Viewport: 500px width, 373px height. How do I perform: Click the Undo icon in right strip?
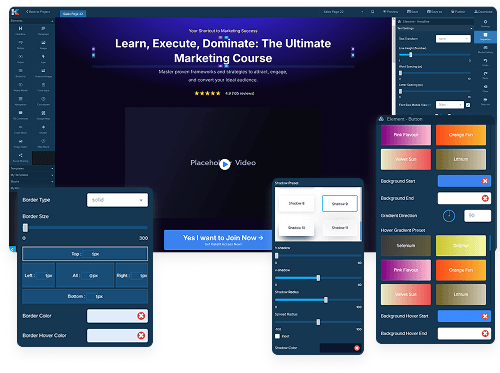[x=485, y=61]
